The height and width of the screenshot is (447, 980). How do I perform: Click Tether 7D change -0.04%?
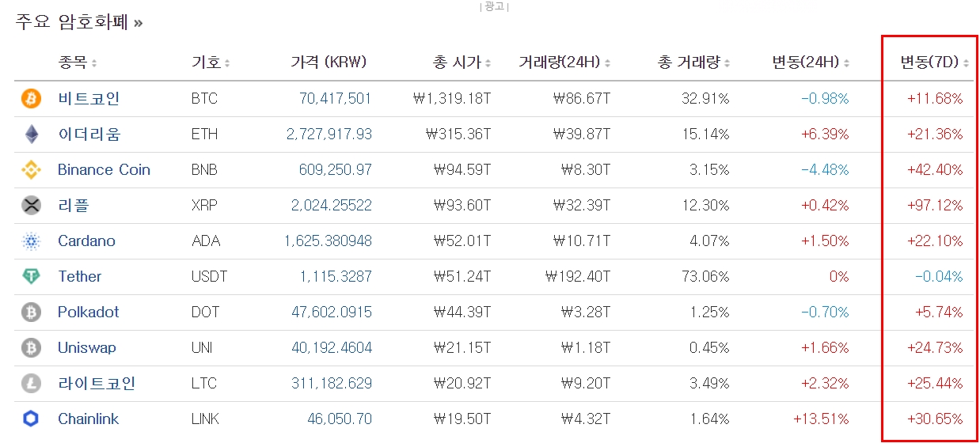[x=939, y=277]
